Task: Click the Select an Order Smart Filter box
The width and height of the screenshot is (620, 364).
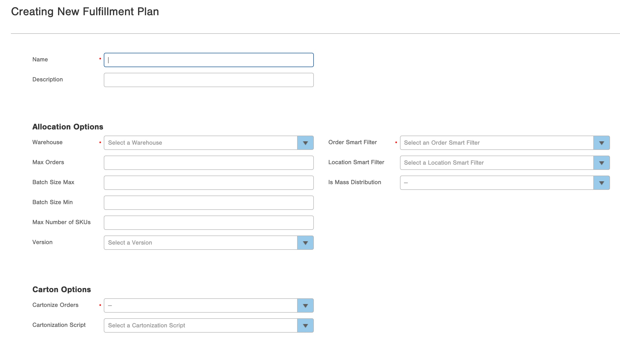Action: pyautogui.click(x=496, y=143)
